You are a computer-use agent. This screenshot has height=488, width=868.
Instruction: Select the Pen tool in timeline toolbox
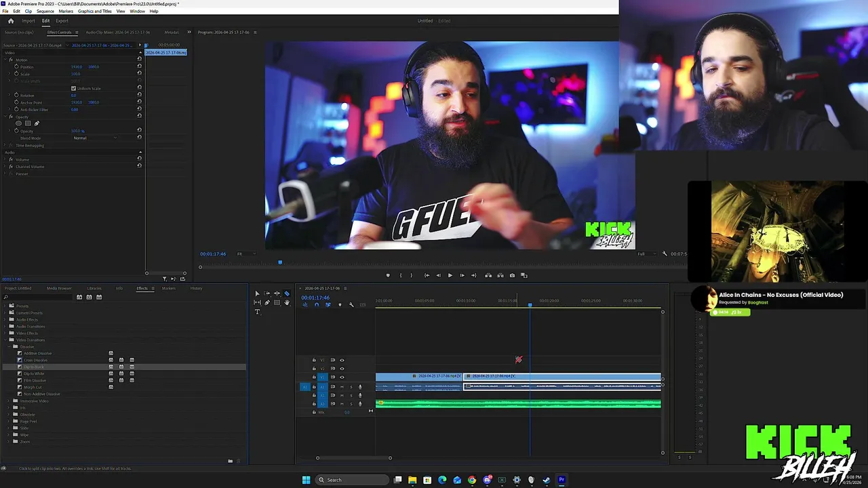point(267,302)
